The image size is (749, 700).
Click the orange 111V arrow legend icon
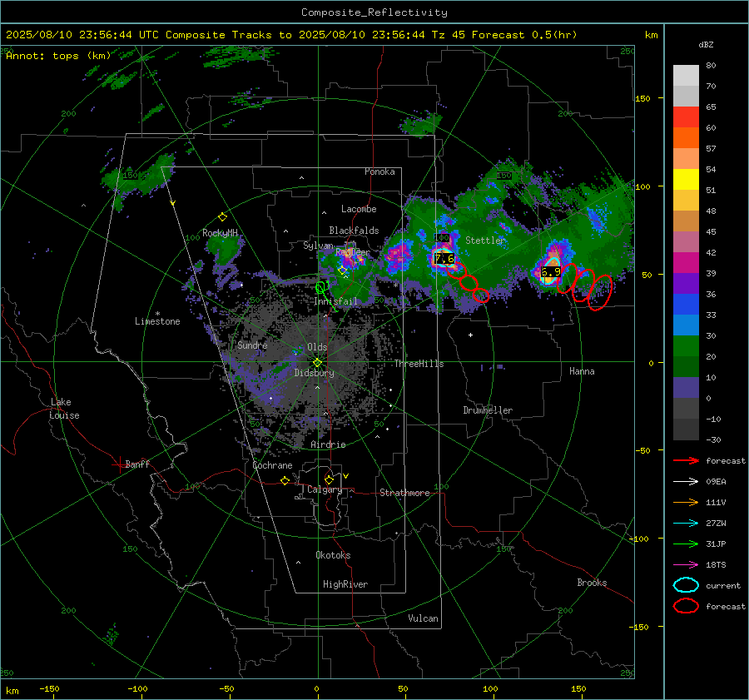point(686,502)
